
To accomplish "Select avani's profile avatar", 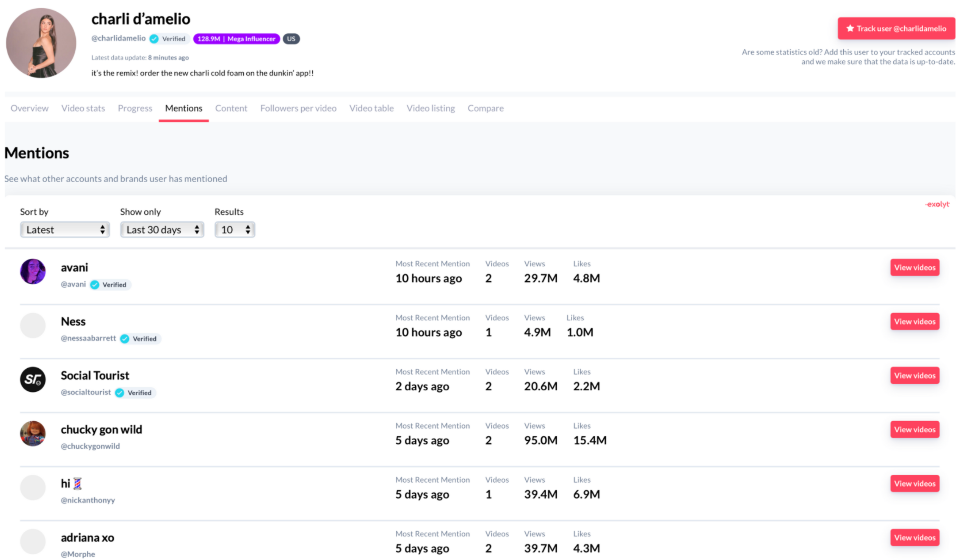I will click(33, 271).
